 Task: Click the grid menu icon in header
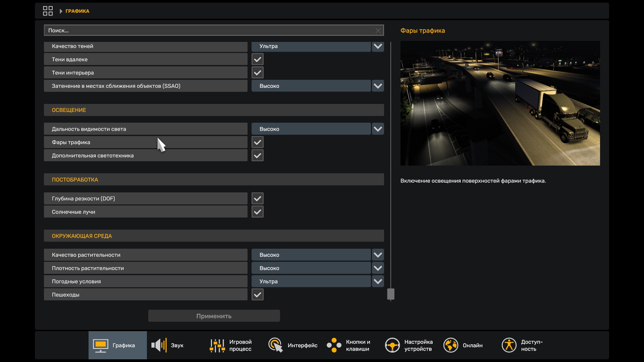48,11
